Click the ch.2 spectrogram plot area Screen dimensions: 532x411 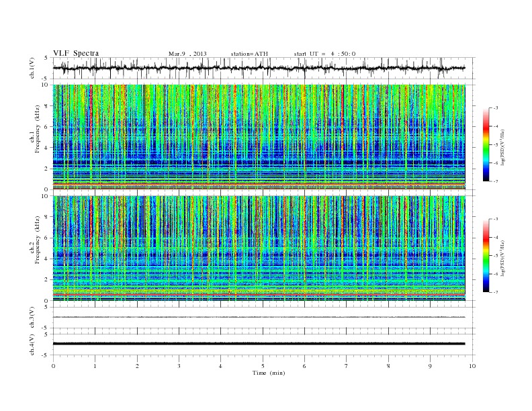(259, 248)
